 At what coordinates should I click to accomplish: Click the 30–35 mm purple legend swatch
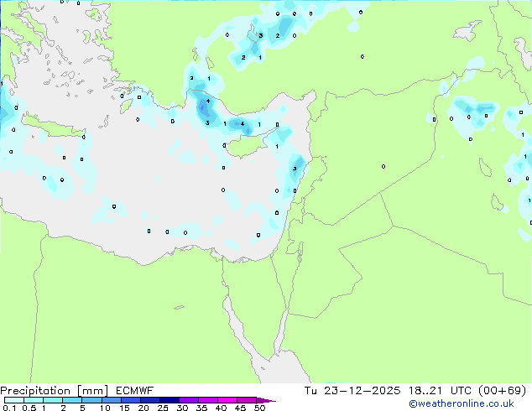click(189, 400)
